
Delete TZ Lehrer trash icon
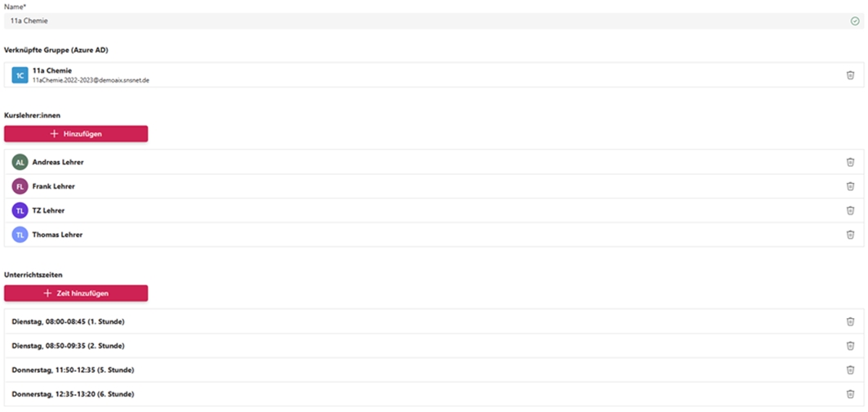coord(850,210)
